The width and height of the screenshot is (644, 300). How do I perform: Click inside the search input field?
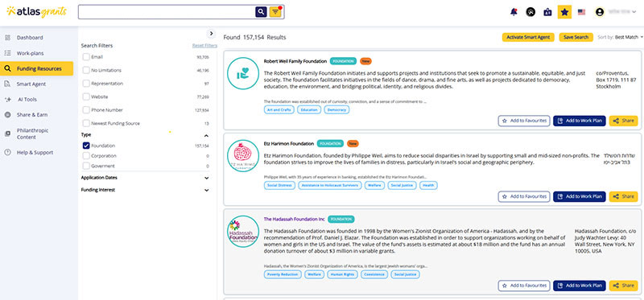[167, 12]
